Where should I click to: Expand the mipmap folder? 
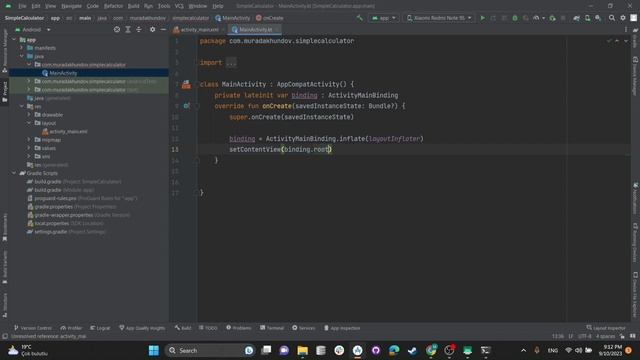[29, 140]
